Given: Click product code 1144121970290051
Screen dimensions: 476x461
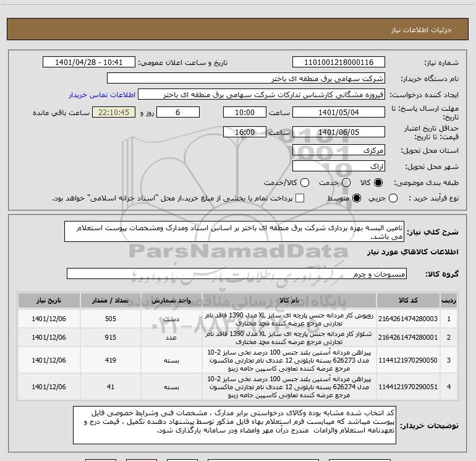Looking at the screenshot, I should [408, 387].
